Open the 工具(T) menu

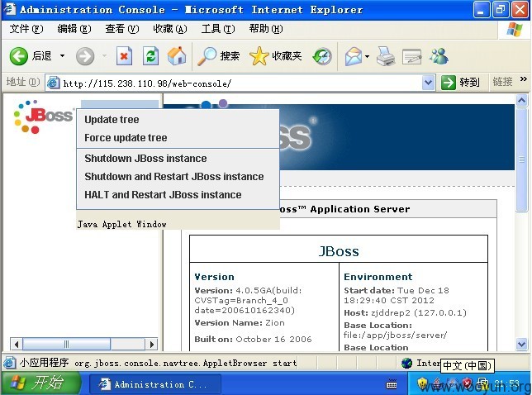click(x=218, y=29)
